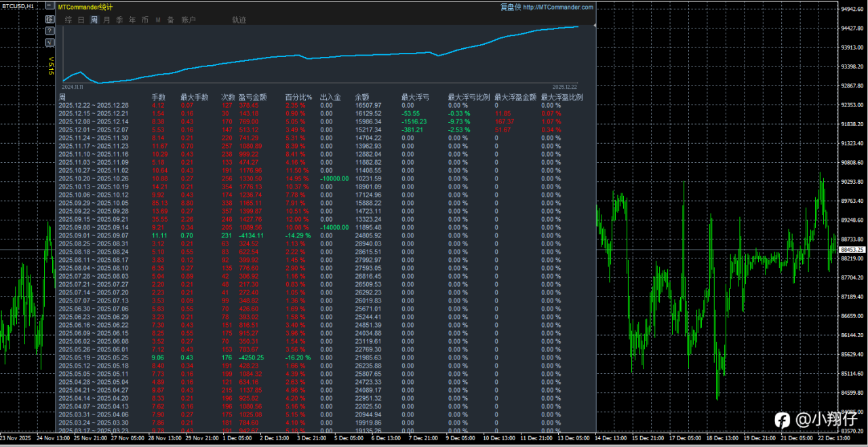The height and width of the screenshot is (447, 868).
Task: Click the 移 move icon on the panel's left edge
Action: (x=50, y=20)
